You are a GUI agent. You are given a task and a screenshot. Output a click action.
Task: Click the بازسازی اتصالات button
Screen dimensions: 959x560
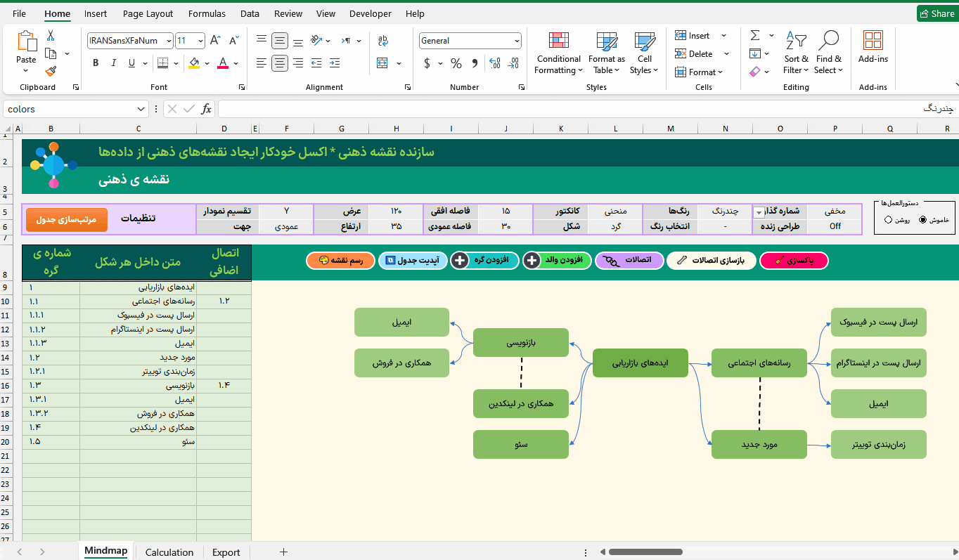coord(712,261)
